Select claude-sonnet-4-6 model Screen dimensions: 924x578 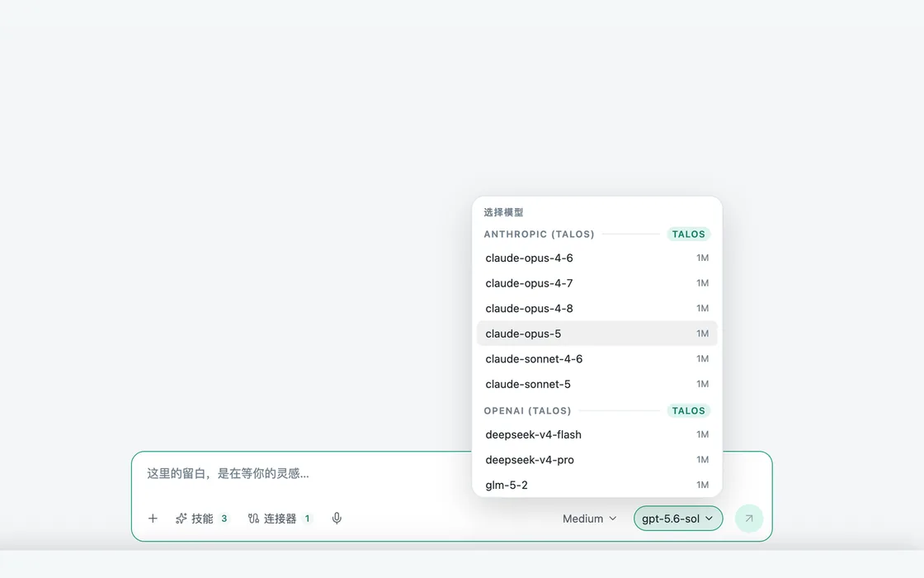(597, 358)
